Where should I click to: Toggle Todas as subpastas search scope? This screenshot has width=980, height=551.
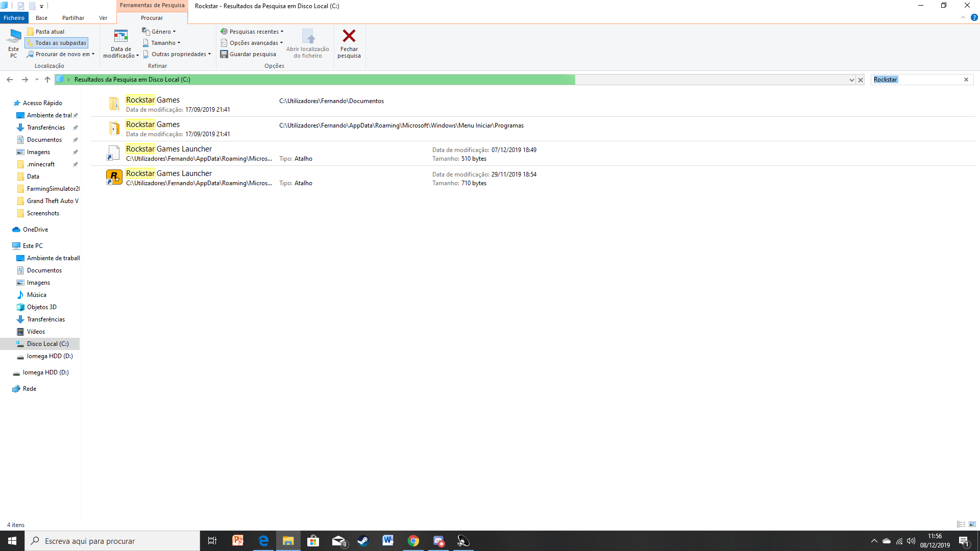click(x=57, y=43)
